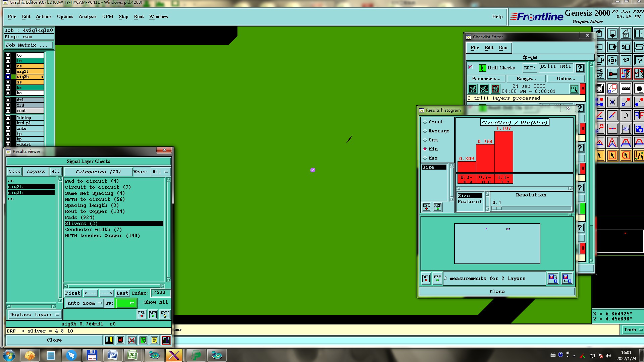
Task: Click the rotate arrow icon in right toolbar
Action: (626, 116)
